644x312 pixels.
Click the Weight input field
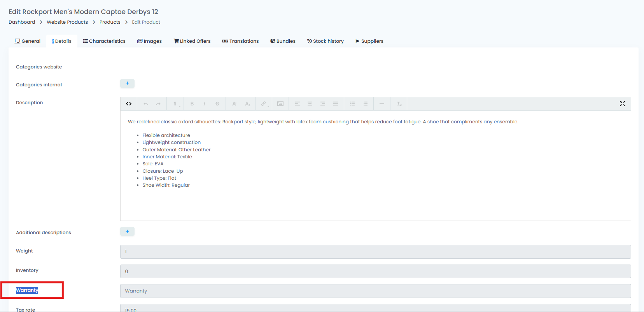click(375, 252)
